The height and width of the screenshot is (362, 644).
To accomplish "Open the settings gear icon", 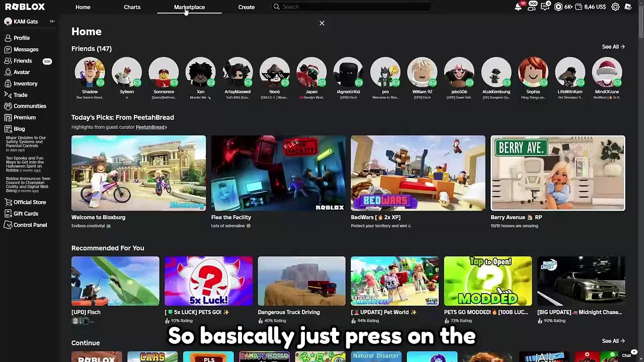I will tap(615, 7).
